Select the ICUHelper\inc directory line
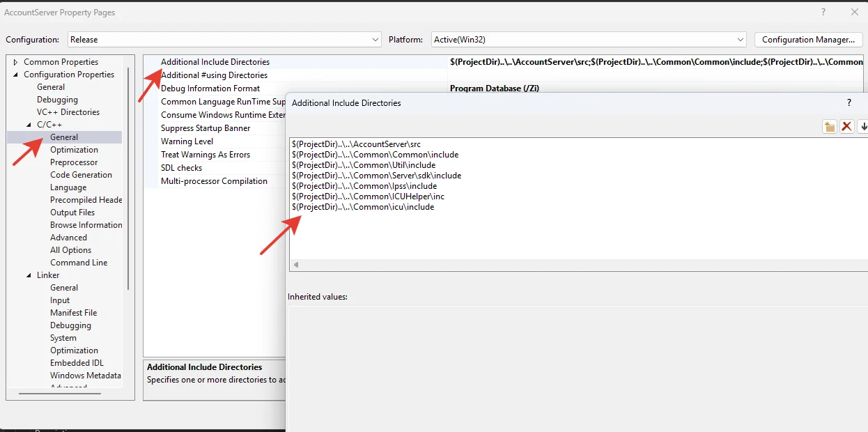Screen dimensions: 868x432 (x=368, y=196)
